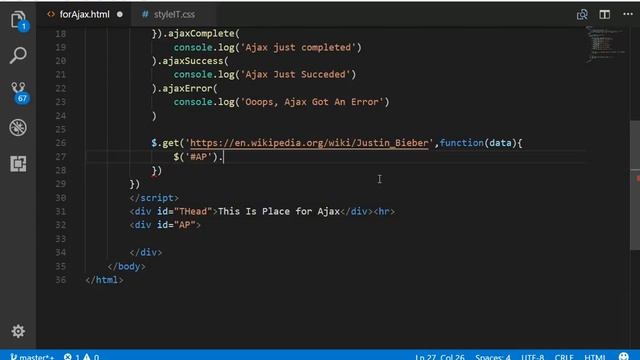
Task: Click the text 'Ooops, Ajax Got An Error'
Action: pos(312,102)
